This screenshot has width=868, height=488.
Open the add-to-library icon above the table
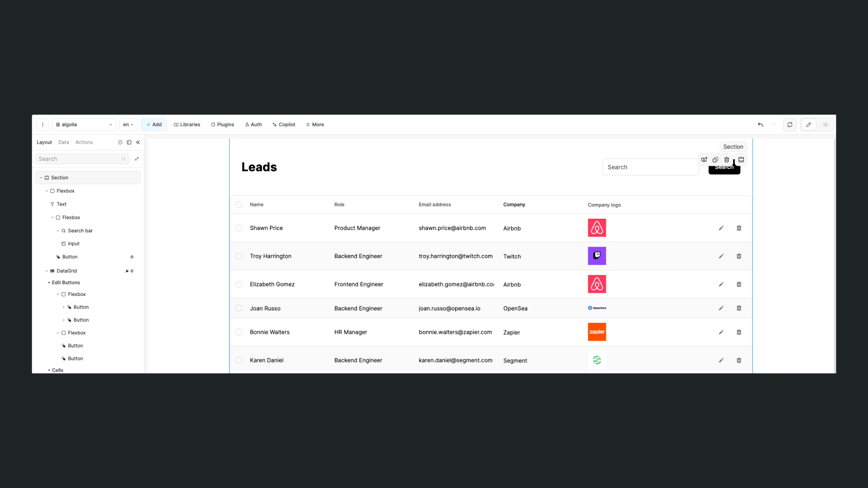click(x=704, y=160)
